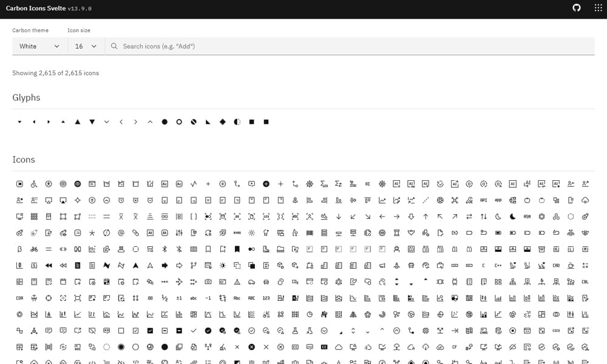This screenshot has height=364, width=607.
Task: Select the arrow left icon
Action: coord(382,217)
